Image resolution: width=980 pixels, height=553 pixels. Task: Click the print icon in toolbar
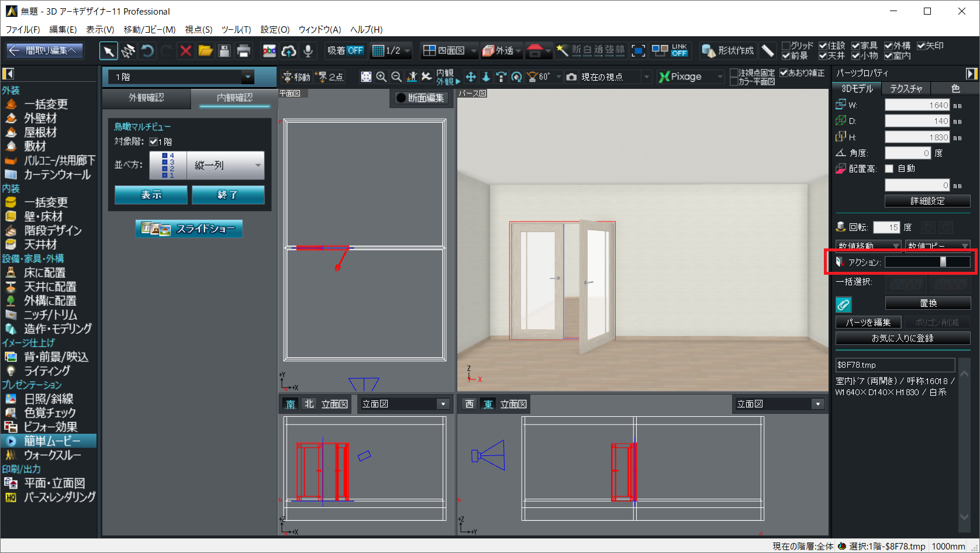(244, 51)
